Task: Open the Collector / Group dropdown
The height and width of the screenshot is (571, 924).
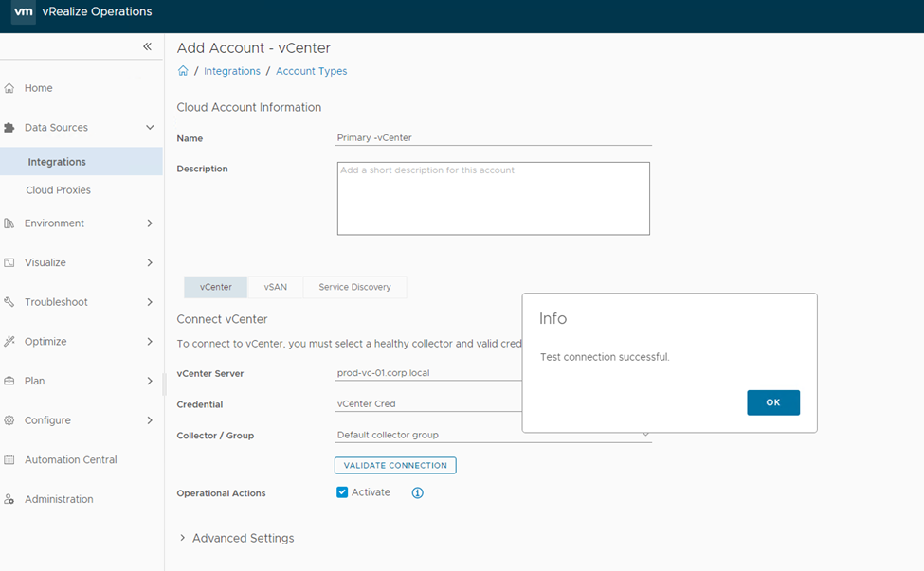Action: tap(493, 435)
